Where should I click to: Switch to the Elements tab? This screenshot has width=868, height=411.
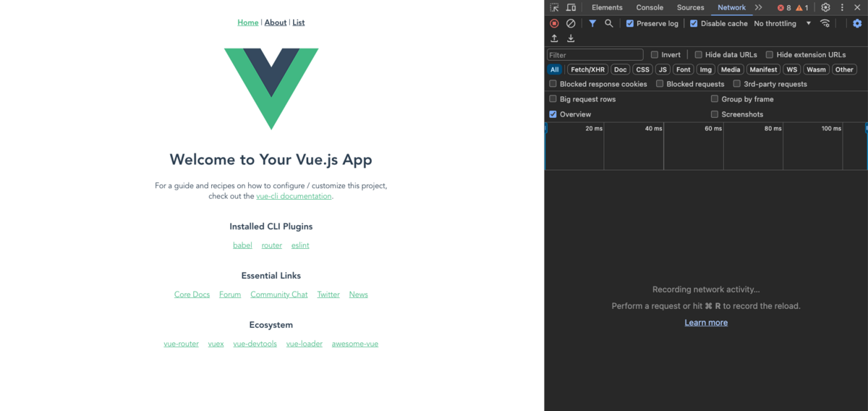(607, 7)
